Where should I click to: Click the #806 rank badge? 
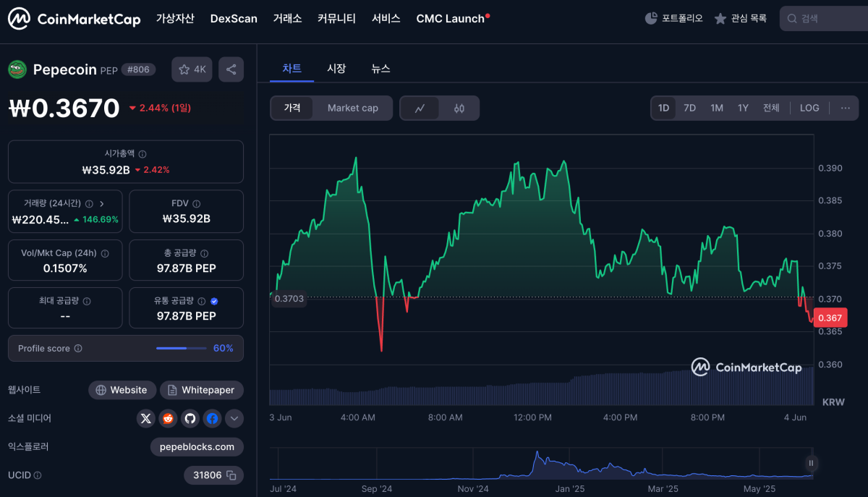click(137, 69)
